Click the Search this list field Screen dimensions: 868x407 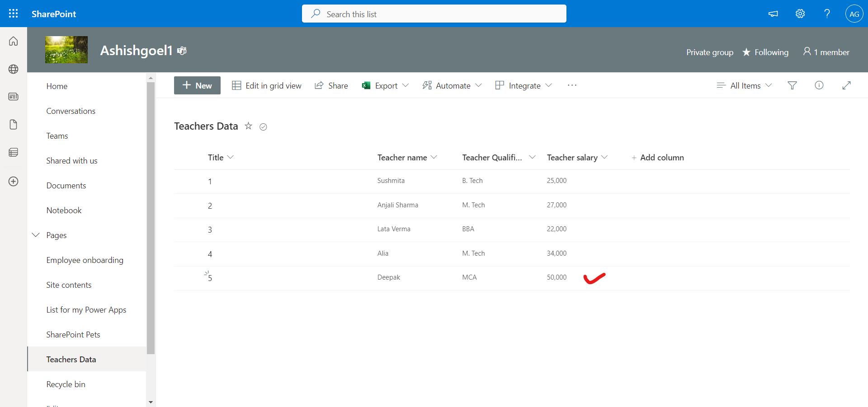pyautogui.click(x=434, y=14)
